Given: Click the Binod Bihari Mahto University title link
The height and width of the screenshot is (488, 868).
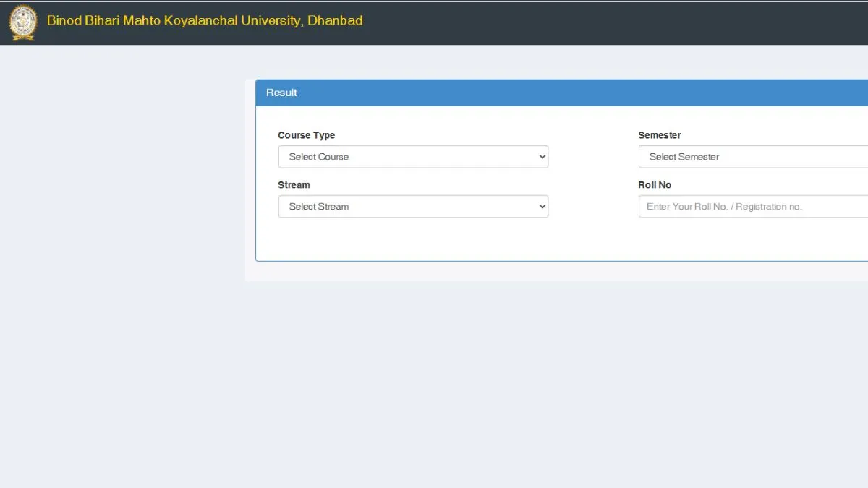Looking at the screenshot, I should point(204,20).
